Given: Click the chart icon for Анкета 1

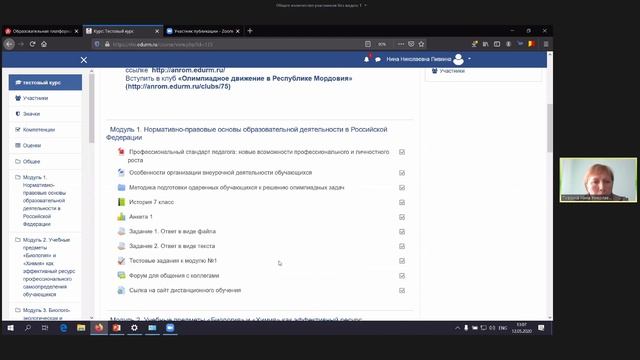Looking at the screenshot, I should (x=121, y=217).
